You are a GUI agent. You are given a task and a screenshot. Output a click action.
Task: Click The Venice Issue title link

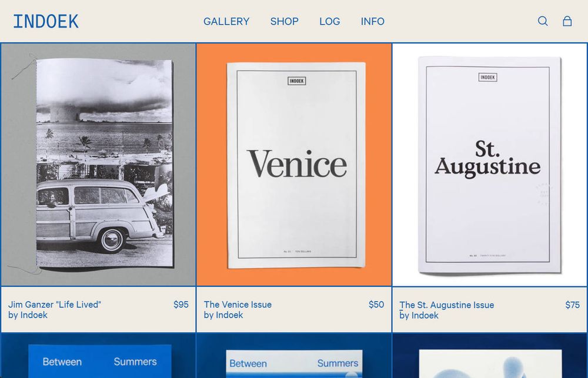(238, 305)
